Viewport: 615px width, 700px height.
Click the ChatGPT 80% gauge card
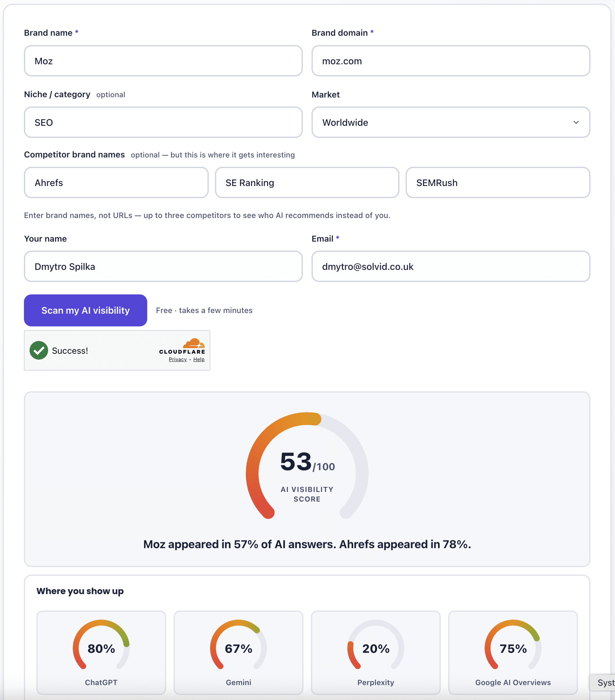(101, 653)
